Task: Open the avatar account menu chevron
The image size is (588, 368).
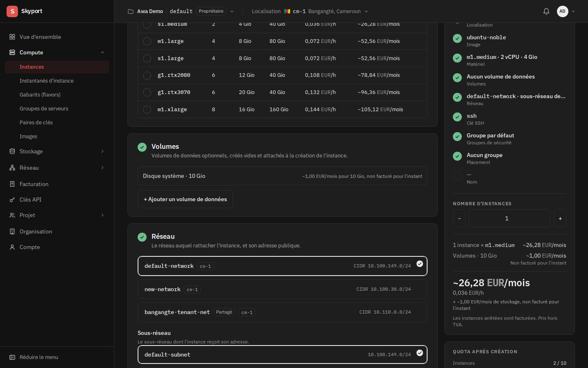Action: click(573, 11)
